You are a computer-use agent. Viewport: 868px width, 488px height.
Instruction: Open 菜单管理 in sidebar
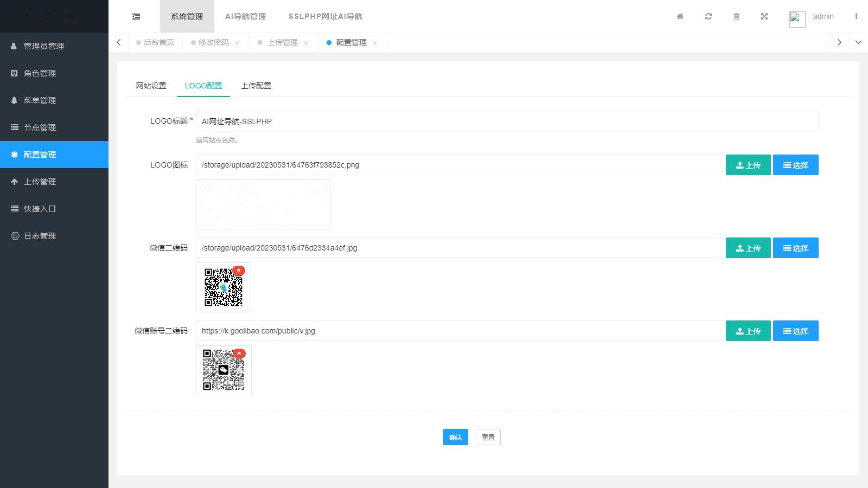click(54, 100)
